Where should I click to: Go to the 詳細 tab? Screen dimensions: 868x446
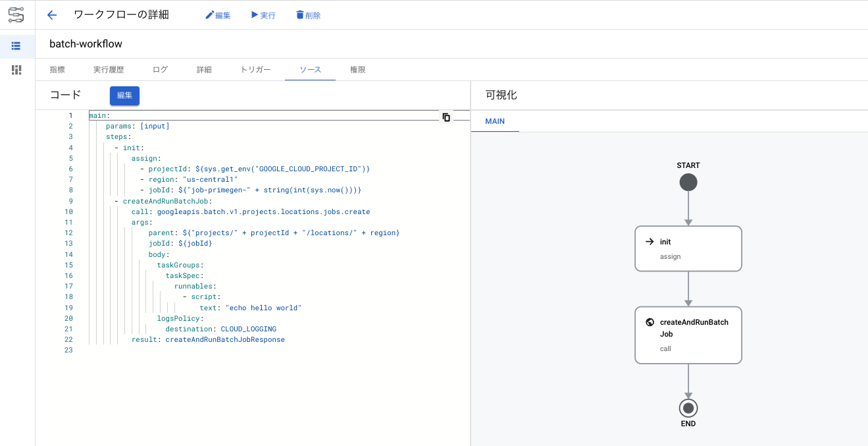click(x=204, y=70)
